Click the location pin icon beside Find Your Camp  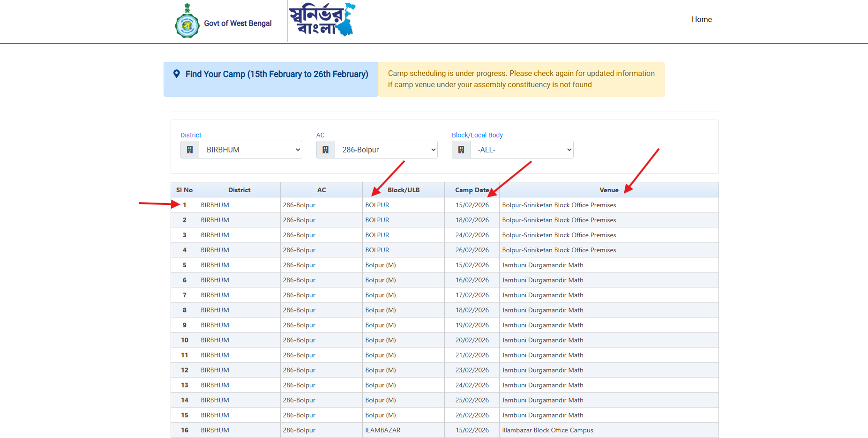pos(177,74)
